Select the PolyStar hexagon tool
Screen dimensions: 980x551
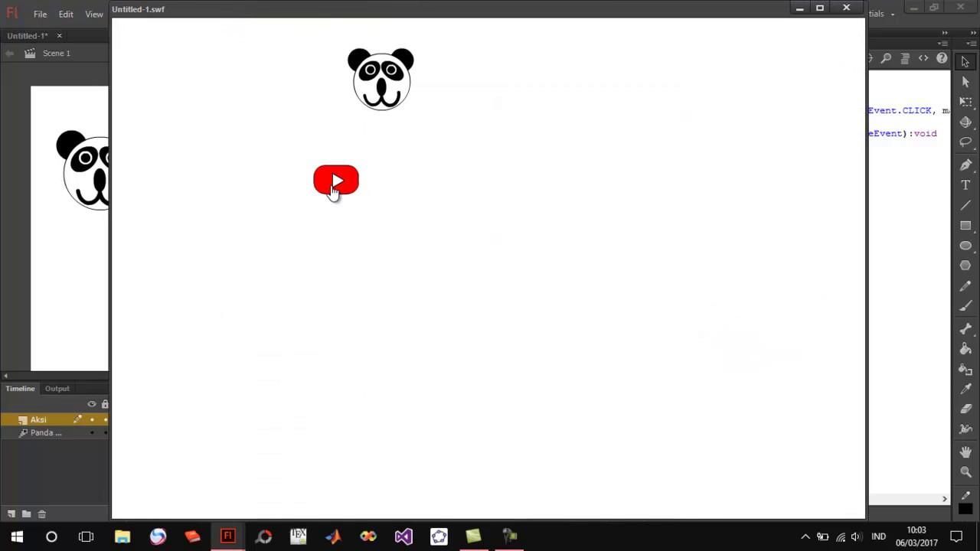[x=965, y=266]
